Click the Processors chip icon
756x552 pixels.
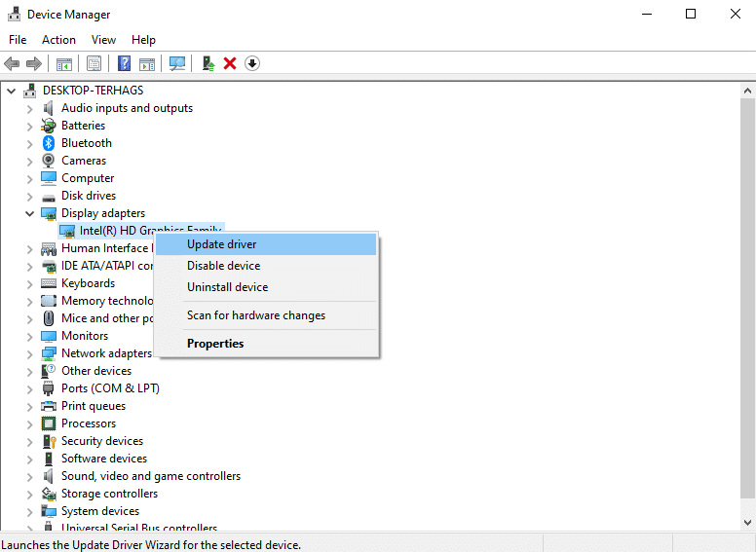point(48,423)
